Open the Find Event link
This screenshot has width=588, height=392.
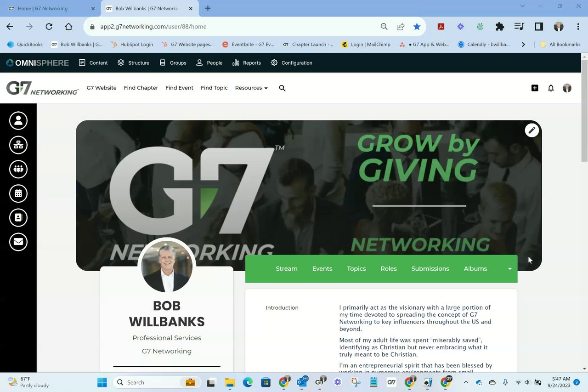(179, 88)
